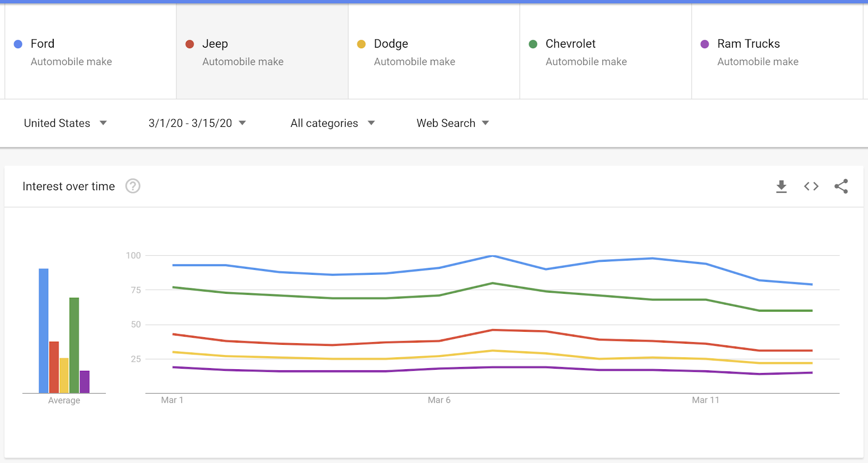Expand the All categories dropdown

[x=333, y=123]
